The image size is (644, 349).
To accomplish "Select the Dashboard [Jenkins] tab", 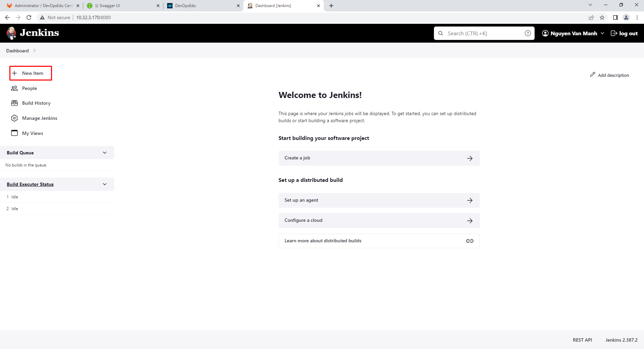I will coord(284,6).
